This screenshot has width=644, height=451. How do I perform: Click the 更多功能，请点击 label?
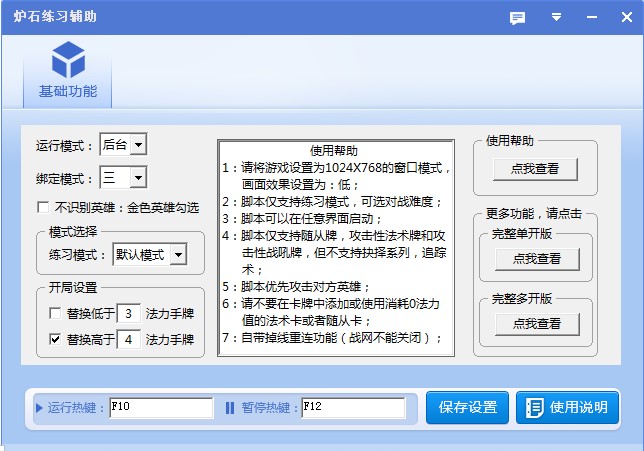pos(534,213)
